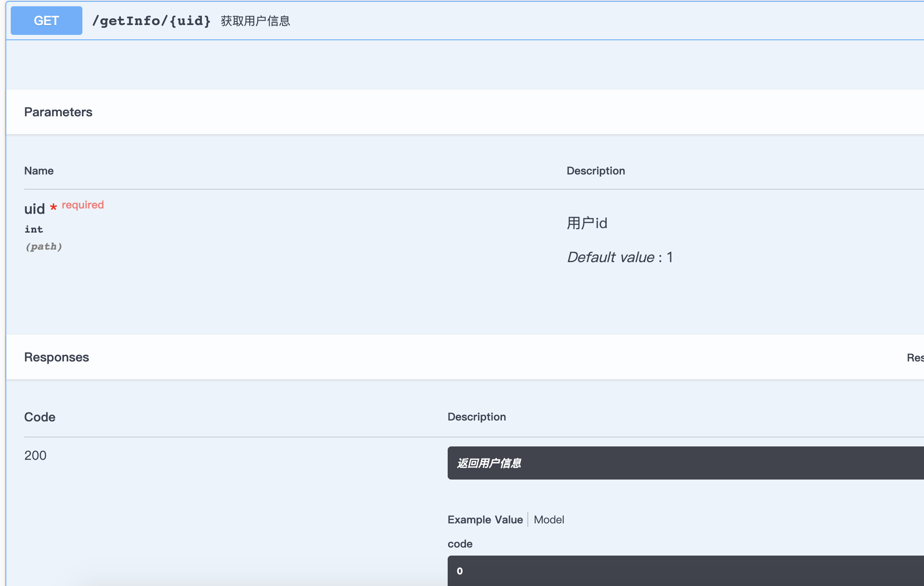Screen dimensions: 924x586
Task: Click the (path) location label
Action: tap(43, 246)
